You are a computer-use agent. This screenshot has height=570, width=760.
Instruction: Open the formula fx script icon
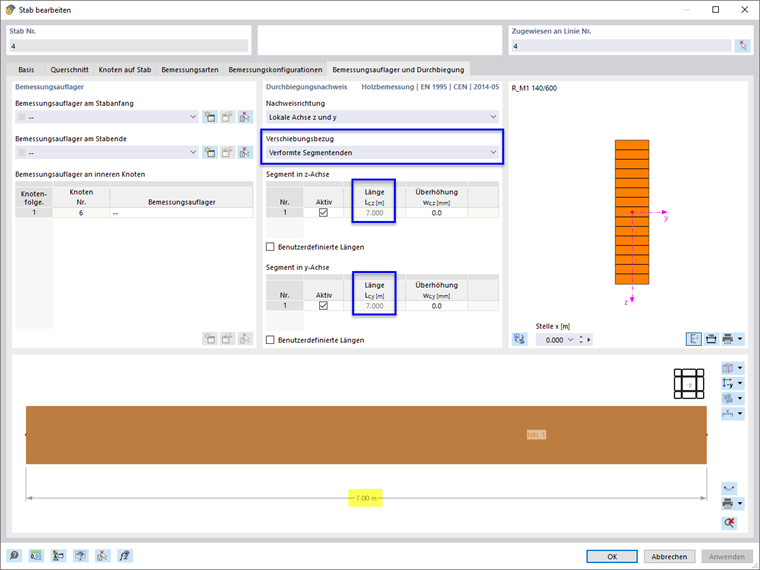[125, 555]
